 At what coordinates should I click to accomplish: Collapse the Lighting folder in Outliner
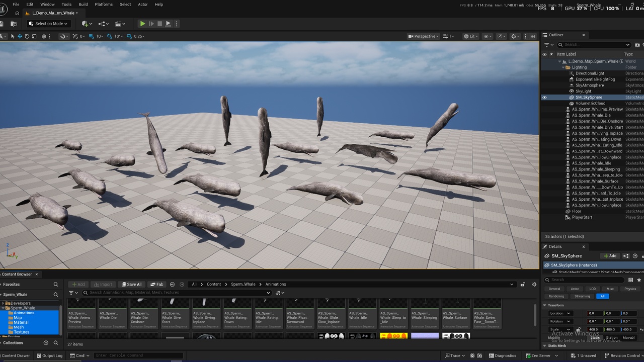click(x=563, y=67)
